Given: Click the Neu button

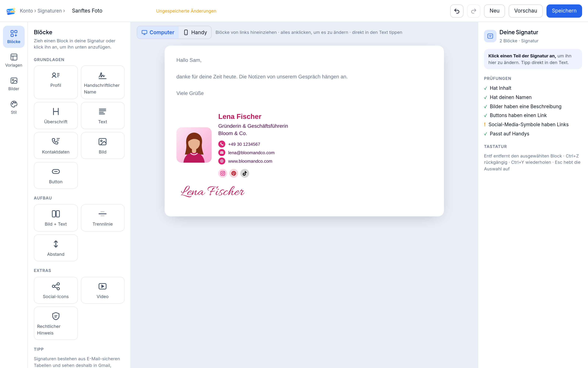Looking at the screenshot, I should click(494, 11).
